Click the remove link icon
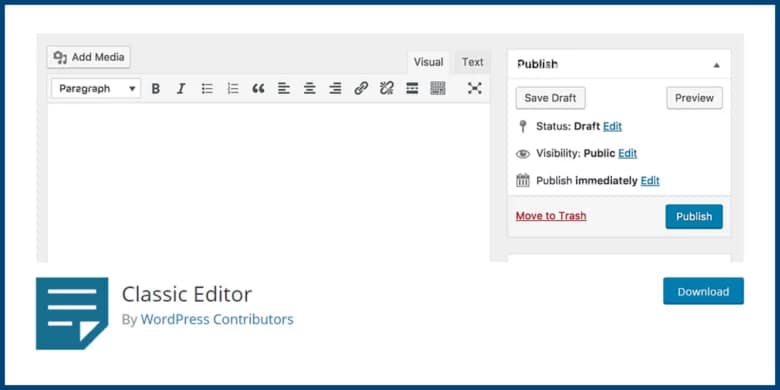The height and width of the screenshot is (390, 780). click(x=387, y=89)
